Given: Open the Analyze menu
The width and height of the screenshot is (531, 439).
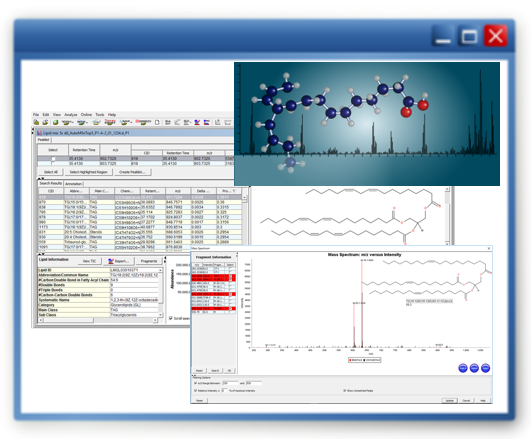Looking at the screenshot, I should (x=70, y=114).
